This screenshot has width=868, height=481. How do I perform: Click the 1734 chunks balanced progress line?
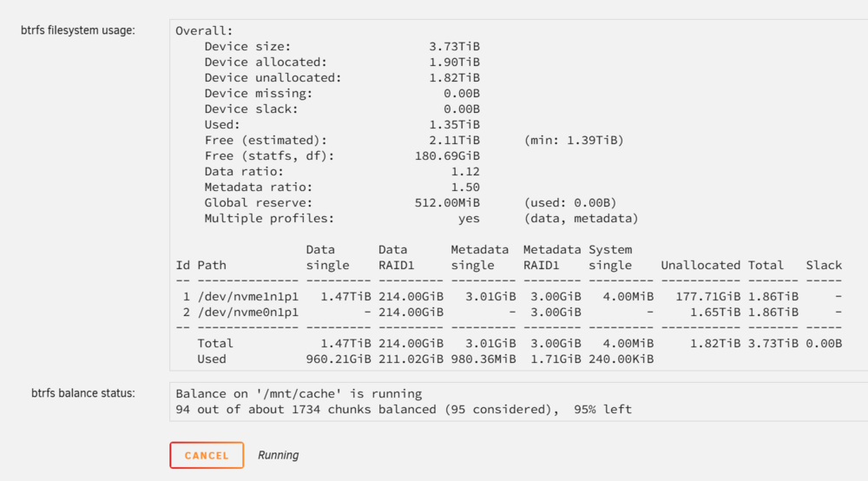[x=404, y=409]
